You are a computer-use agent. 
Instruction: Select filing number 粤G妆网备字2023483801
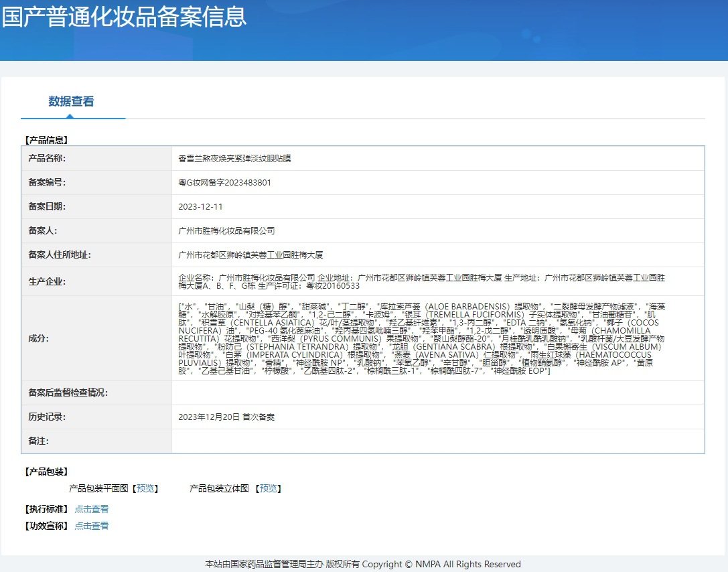(225, 182)
